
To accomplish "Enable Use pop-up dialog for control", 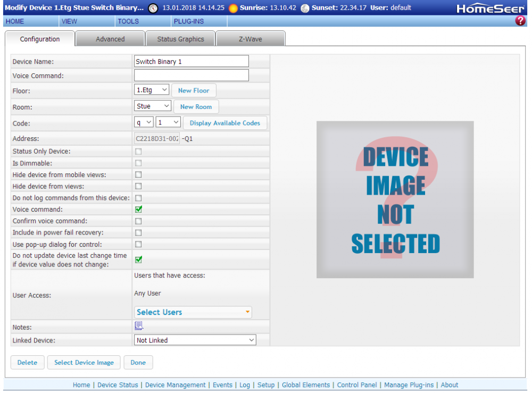I will [x=138, y=245].
